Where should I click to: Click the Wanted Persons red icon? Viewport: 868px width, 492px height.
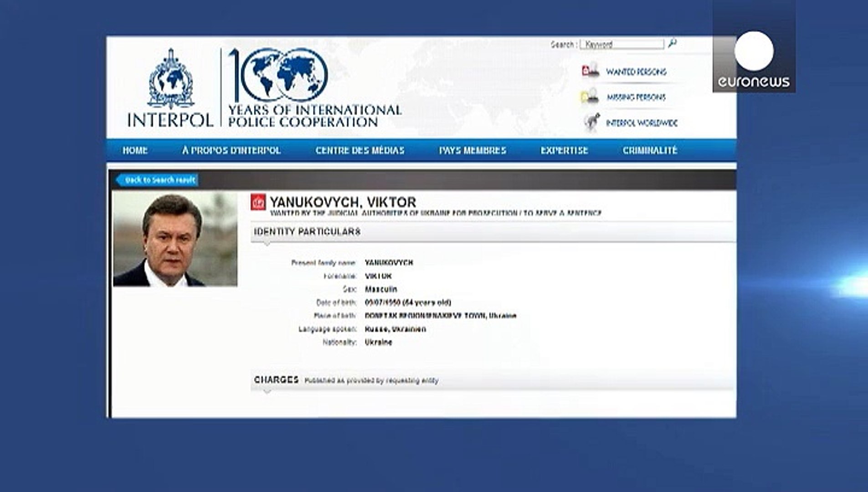(x=591, y=71)
